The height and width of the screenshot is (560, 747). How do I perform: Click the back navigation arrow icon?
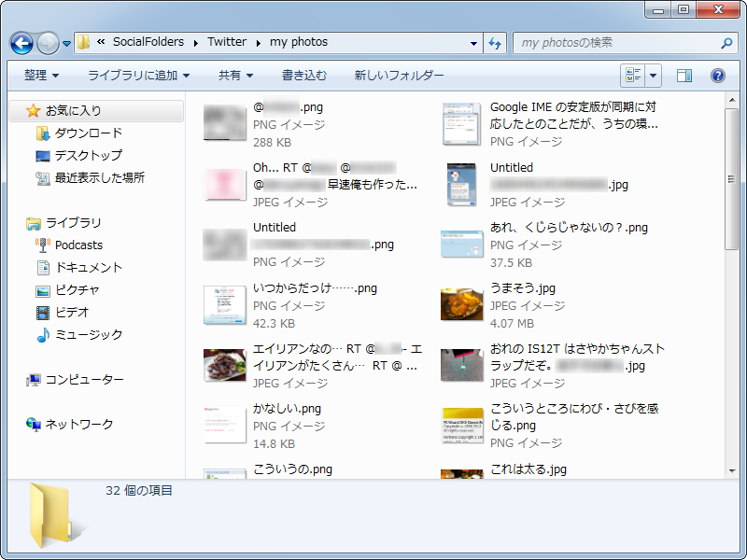pyautogui.click(x=21, y=43)
